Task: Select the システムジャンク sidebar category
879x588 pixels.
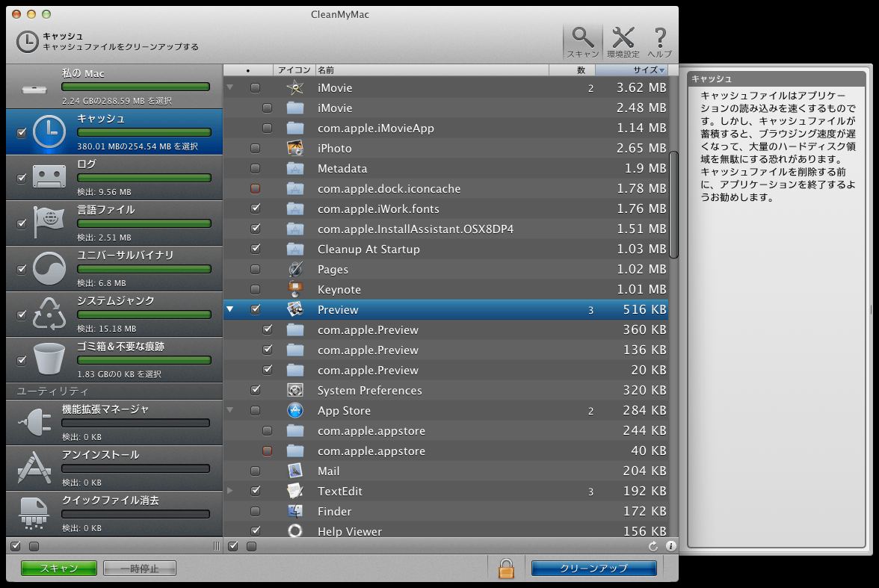Action: coord(114,314)
